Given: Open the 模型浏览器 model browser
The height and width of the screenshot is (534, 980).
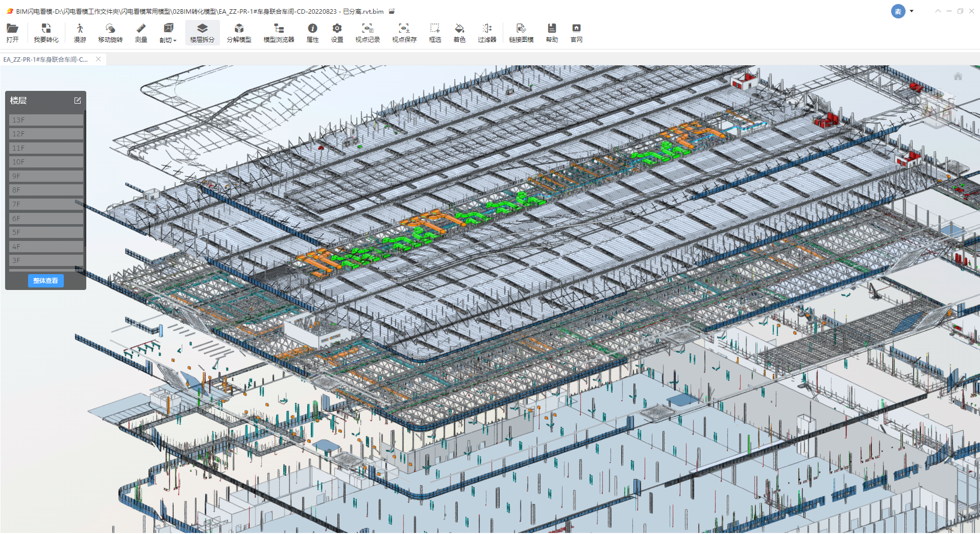Looking at the screenshot, I should [279, 33].
